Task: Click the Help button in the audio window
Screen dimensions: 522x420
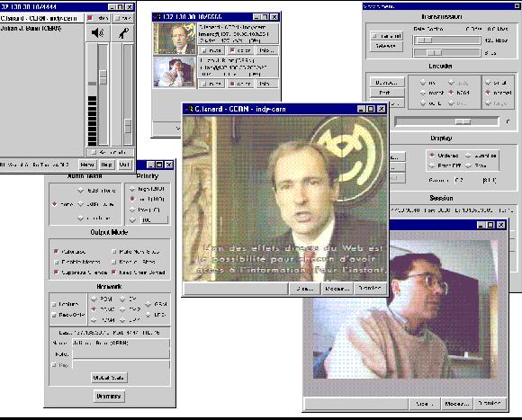Action: (106, 165)
